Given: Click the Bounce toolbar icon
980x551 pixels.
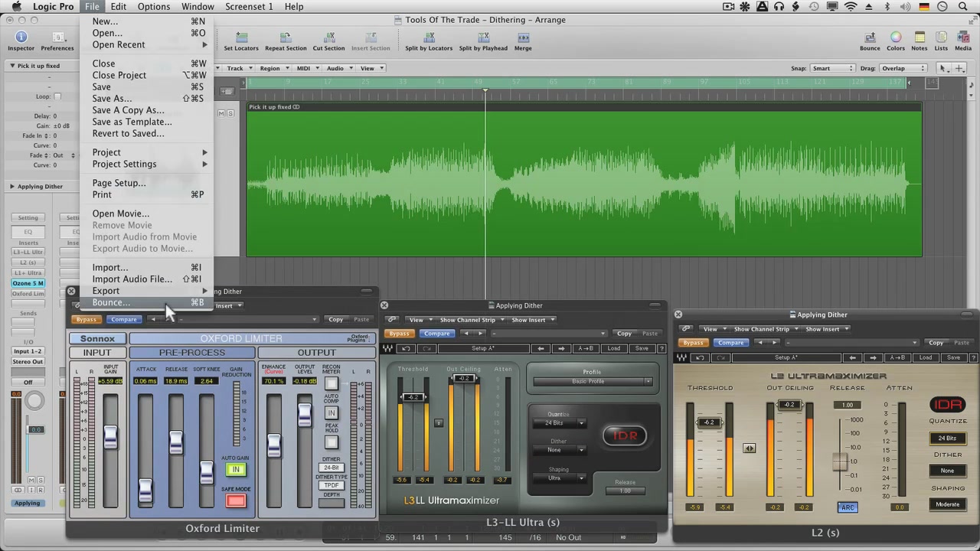Looking at the screenshot, I should [870, 37].
